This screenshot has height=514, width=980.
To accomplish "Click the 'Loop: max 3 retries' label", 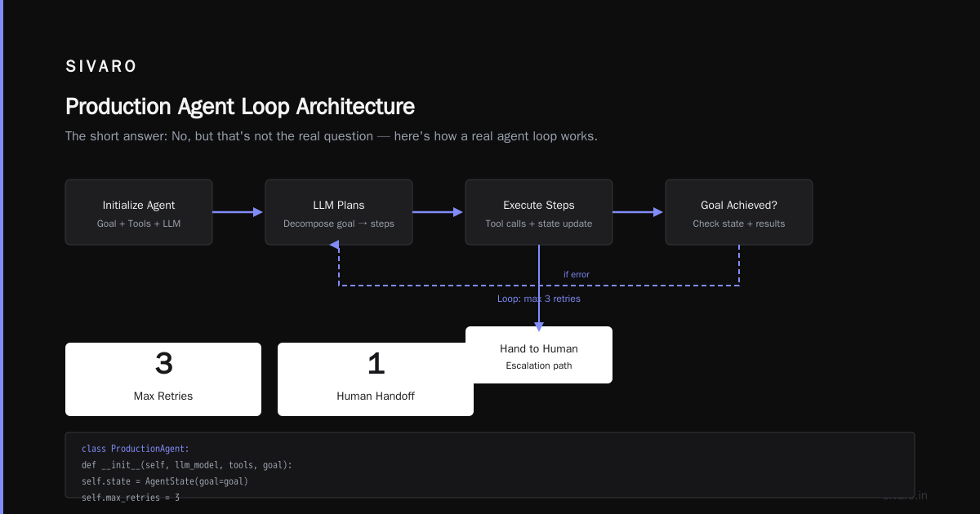I will (539, 299).
